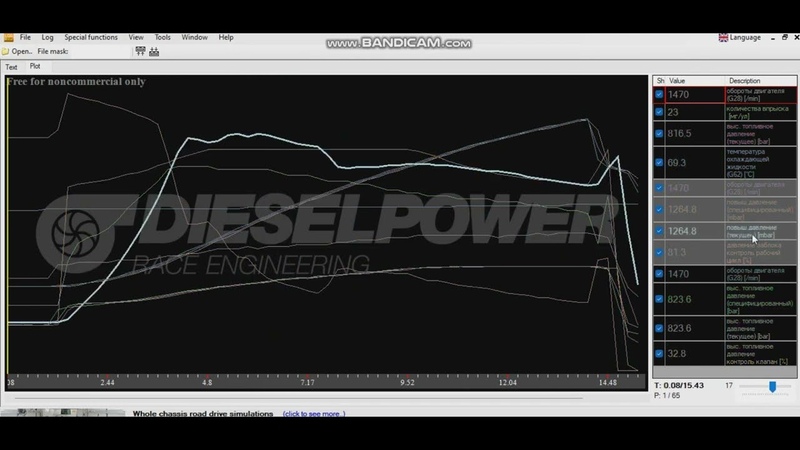Screen dimensions: 800x450
Task: Click the time axis label 12.04
Action: tap(508, 383)
